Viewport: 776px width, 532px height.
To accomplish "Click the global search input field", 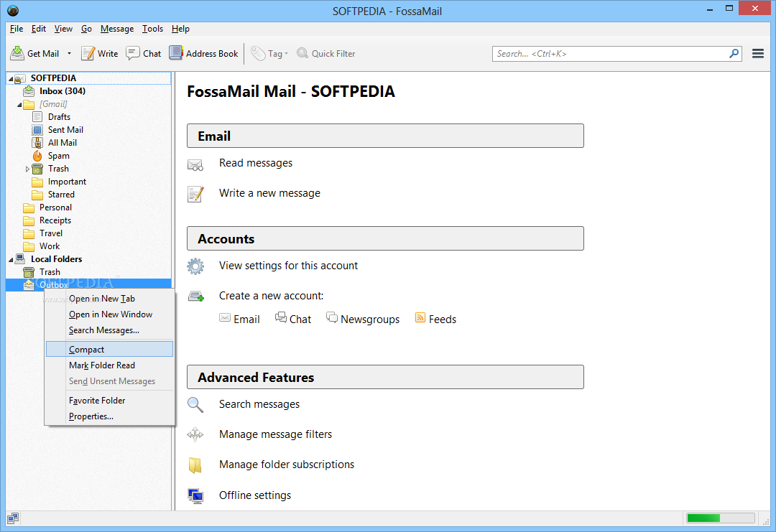I will point(610,53).
